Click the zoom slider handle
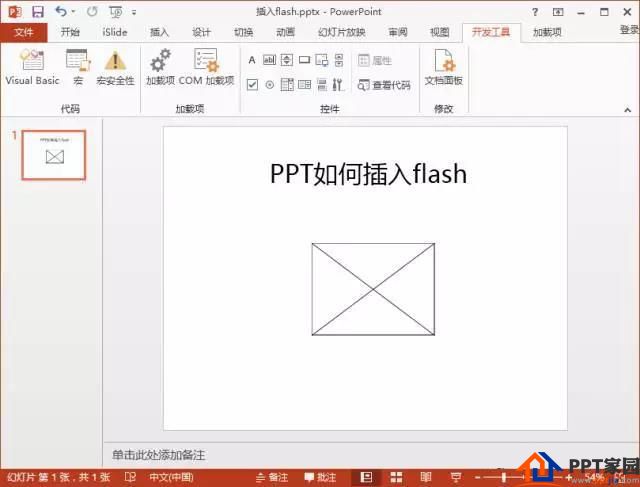 pyautogui.click(x=504, y=477)
